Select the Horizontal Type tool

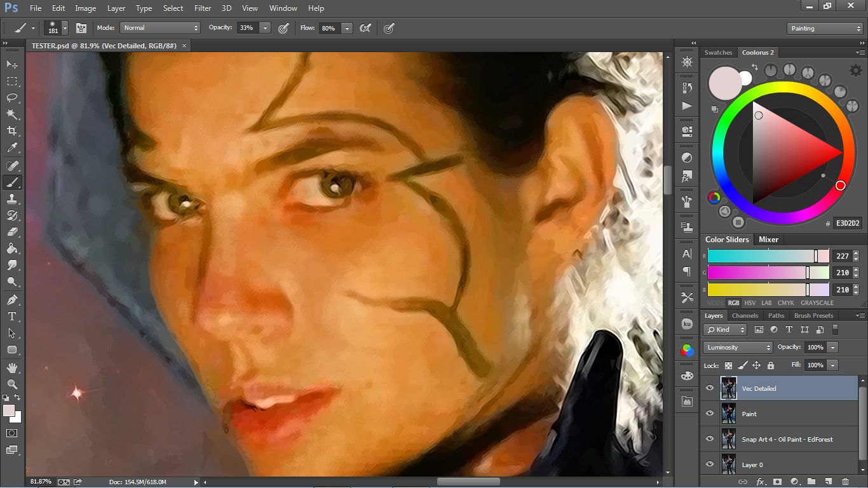tap(12, 316)
